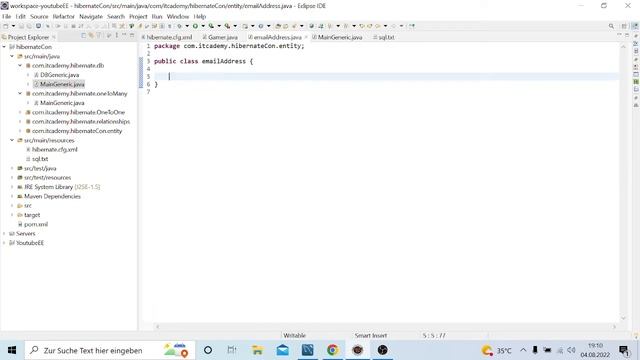The height and width of the screenshot is (360, 640).
Task: Select sql.txt in the project tree
Action: pyautogui.click(x=40, y=159)
